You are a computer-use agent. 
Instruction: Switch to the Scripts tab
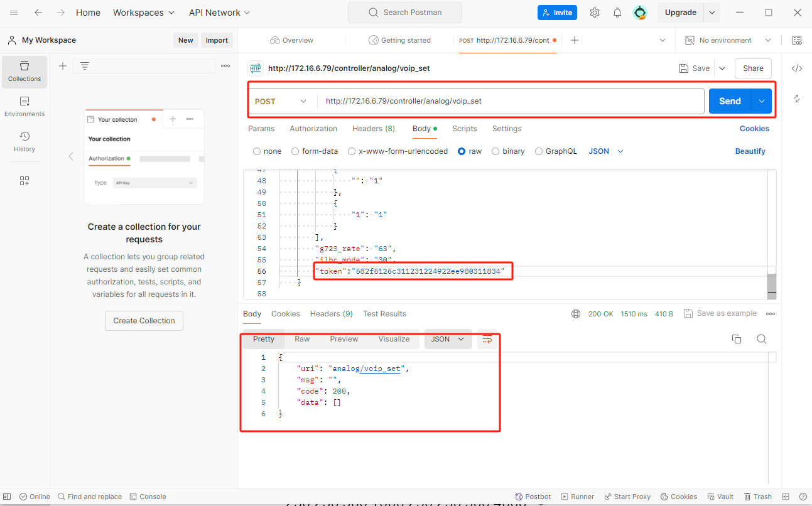(465, 129)
